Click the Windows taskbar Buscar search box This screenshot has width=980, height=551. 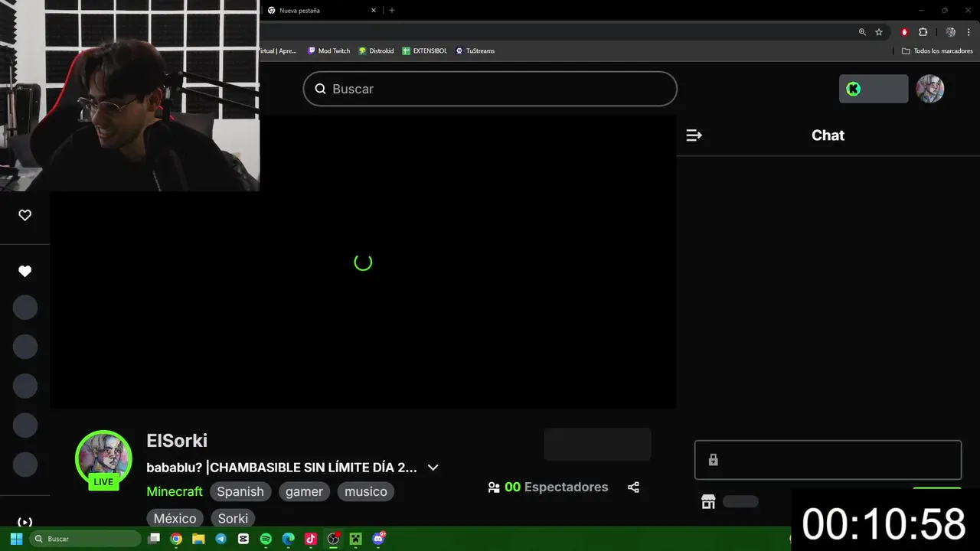click(x=86, y=539)
